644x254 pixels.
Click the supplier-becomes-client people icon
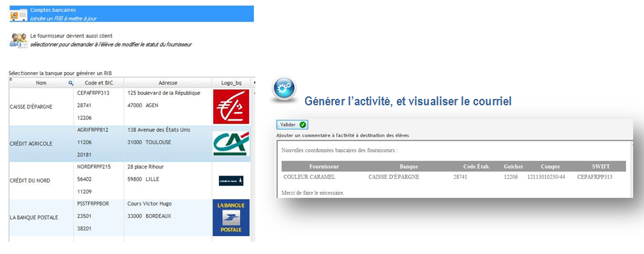(19, 40)
